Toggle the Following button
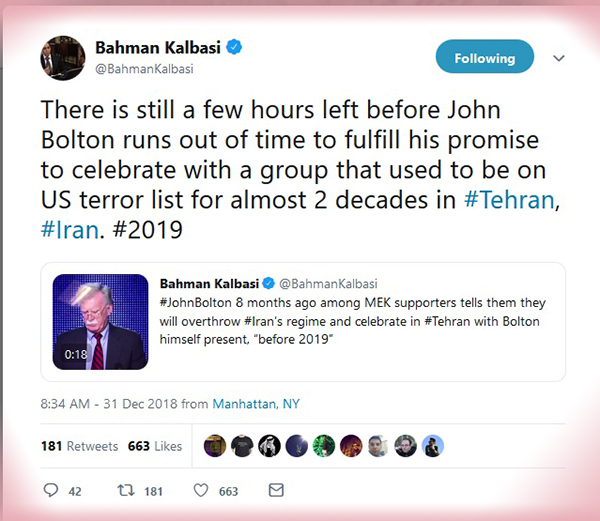The height and width of the screenshot is (521, 600). click(484, 58)
